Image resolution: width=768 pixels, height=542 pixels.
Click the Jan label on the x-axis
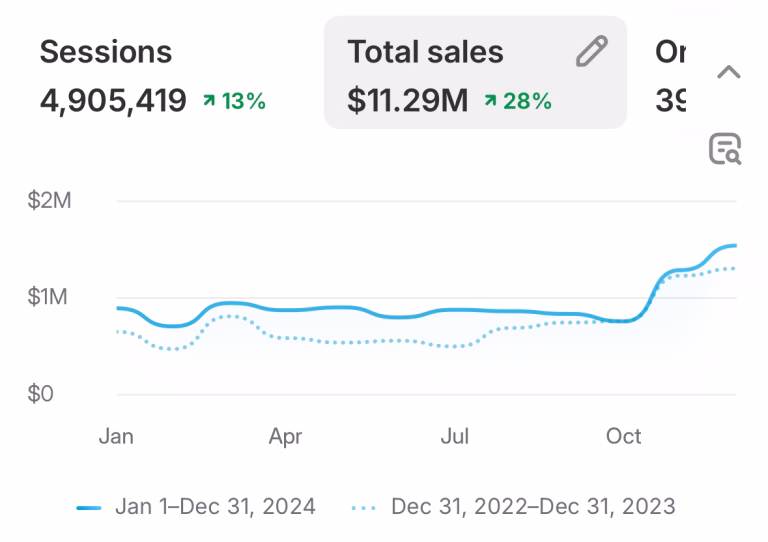(116, 437)
